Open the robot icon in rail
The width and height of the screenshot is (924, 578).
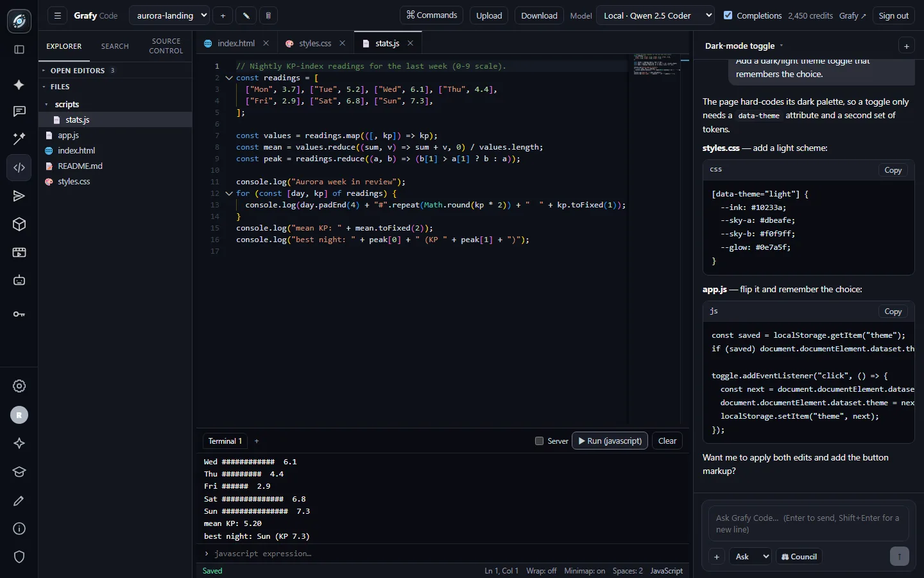click(x=19, y=280)
